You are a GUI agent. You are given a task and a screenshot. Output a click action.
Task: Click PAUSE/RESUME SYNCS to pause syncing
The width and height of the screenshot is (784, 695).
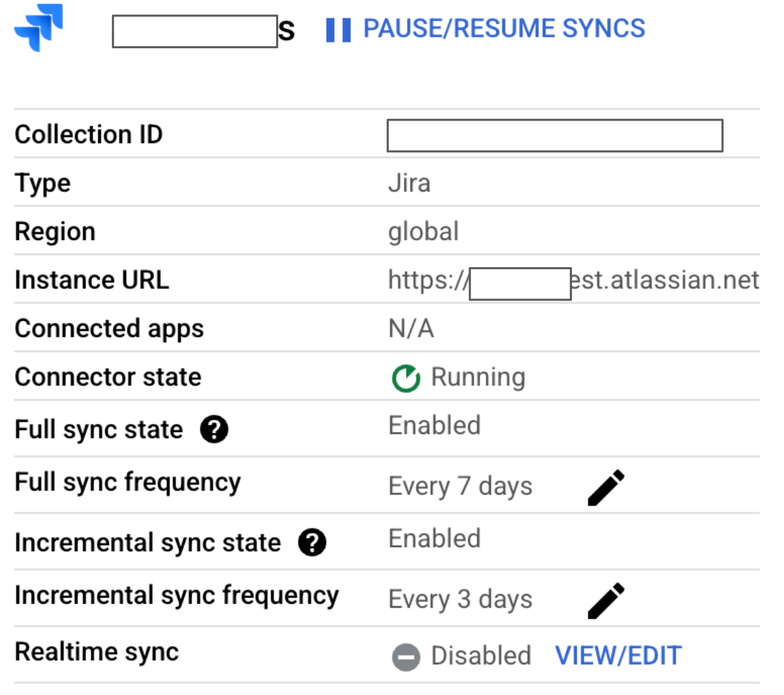pos(503,28)
